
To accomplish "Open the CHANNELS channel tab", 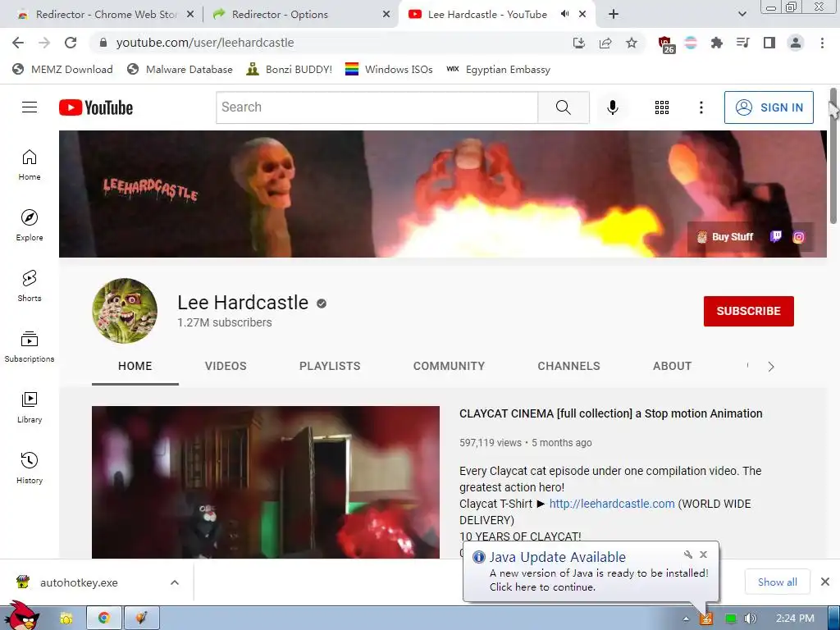I will (x=569, y=366).
